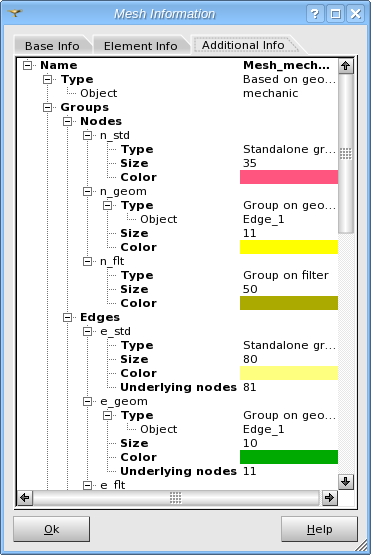
Task: Switch to the Base Info tab
Action: click(52, 46)
